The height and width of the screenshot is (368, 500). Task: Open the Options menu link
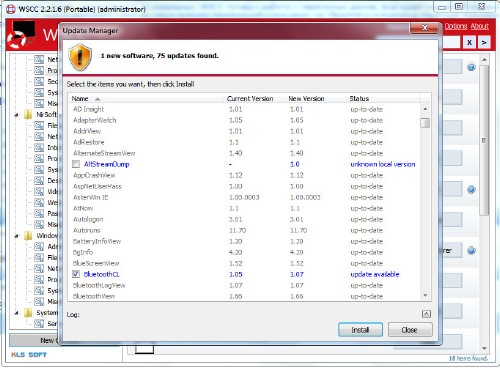[456, 26]
